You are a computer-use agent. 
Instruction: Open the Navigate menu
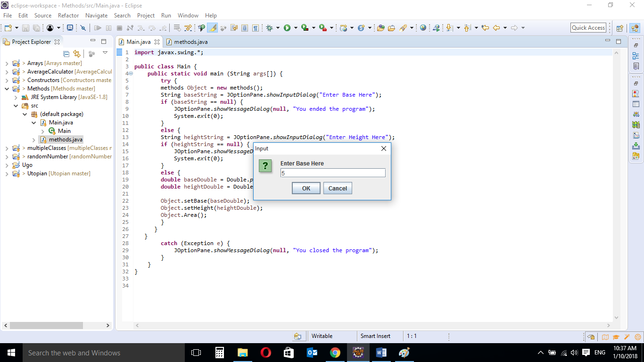[96, 16]
